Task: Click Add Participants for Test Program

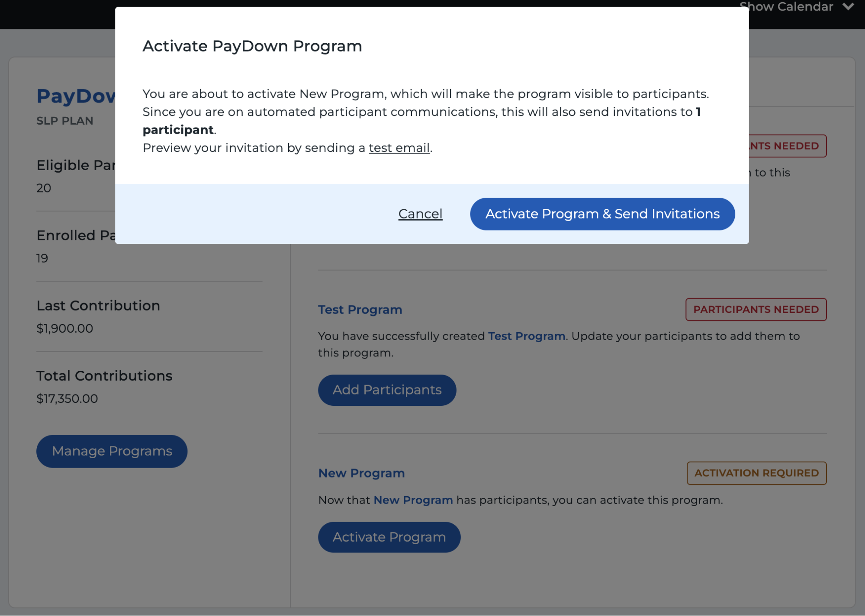Action: (387, 390)
